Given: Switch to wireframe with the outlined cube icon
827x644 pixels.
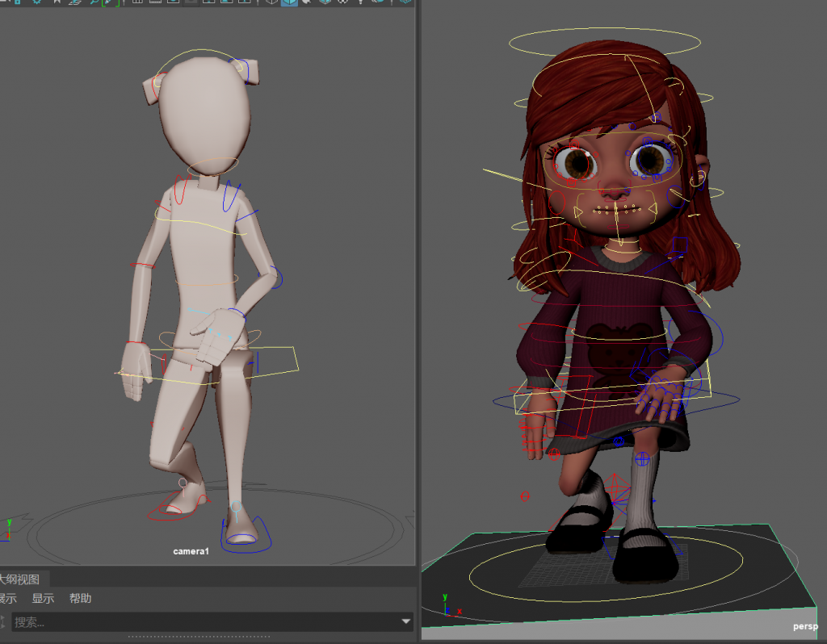Looking at the screenshot, I should click(x=271, y=2).
